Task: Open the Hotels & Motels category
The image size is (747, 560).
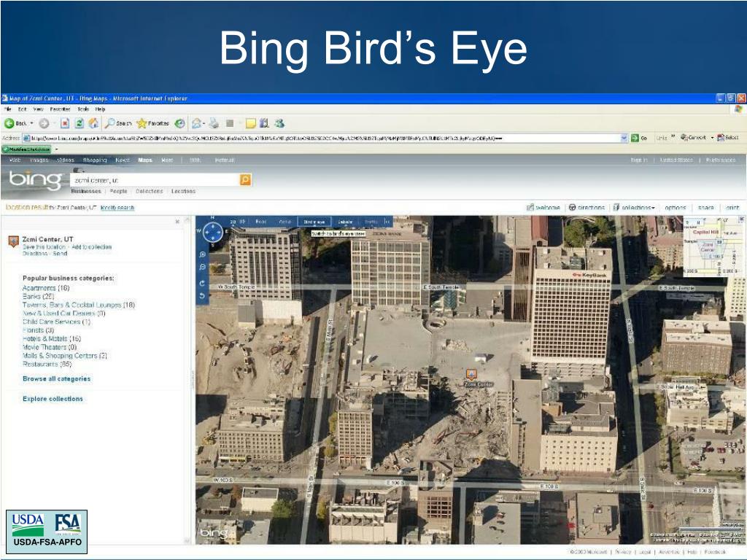Action: tap(52, 338)
